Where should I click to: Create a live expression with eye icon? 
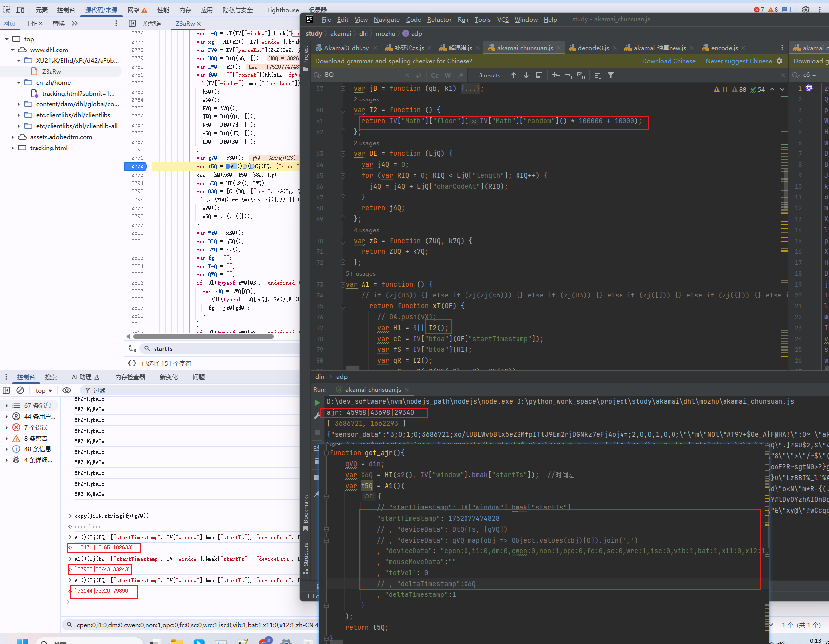point(67,390)
